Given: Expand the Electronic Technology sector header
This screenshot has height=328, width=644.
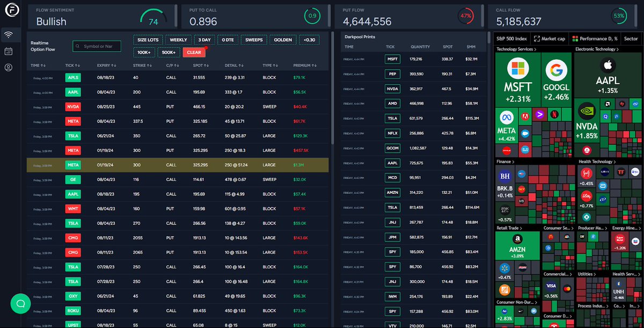Looking at the screenshot, I should point(598,49).
